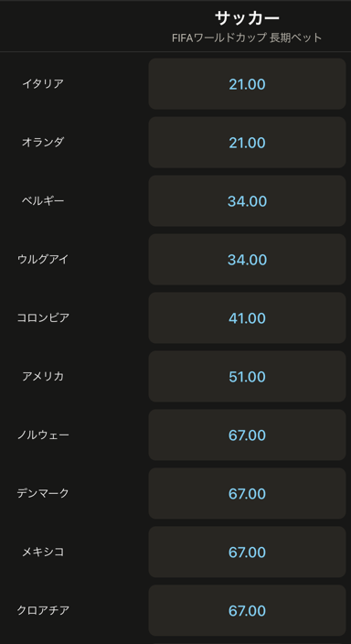Select the 51.00 odds for アメリカ
The width and height of the screenshot is (351, 644).
point(247,376)
